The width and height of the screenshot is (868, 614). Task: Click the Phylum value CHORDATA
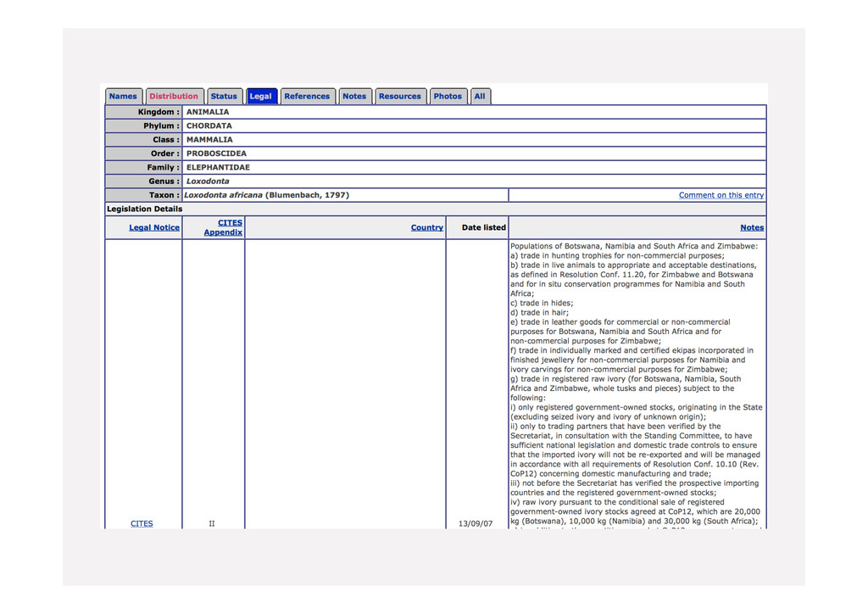point(209,126)
